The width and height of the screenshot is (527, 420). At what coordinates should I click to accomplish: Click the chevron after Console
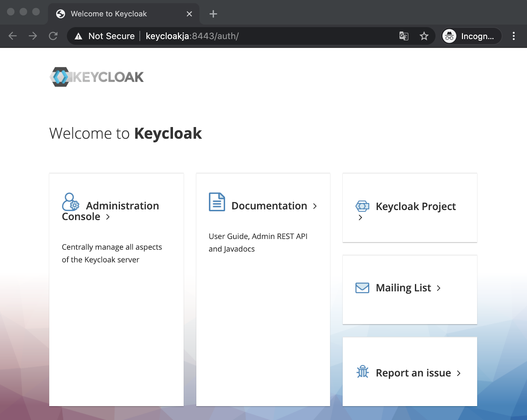[108, 217]
